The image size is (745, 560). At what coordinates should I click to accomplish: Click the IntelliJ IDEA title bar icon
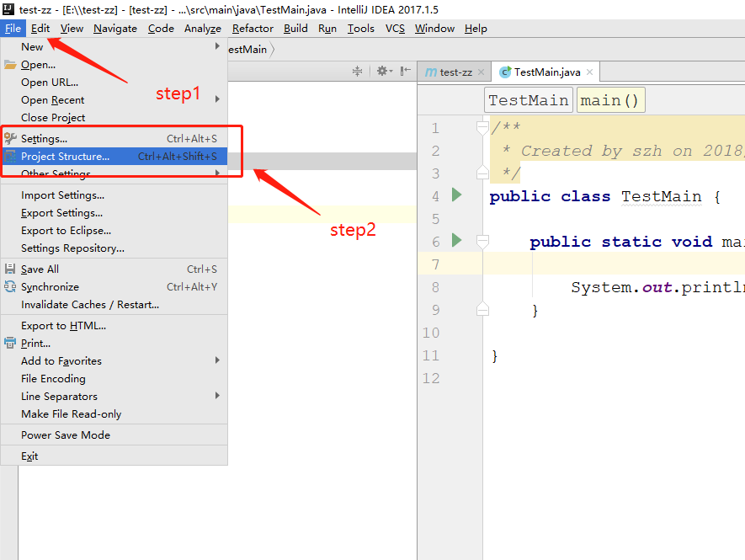[x=8, y=8]
